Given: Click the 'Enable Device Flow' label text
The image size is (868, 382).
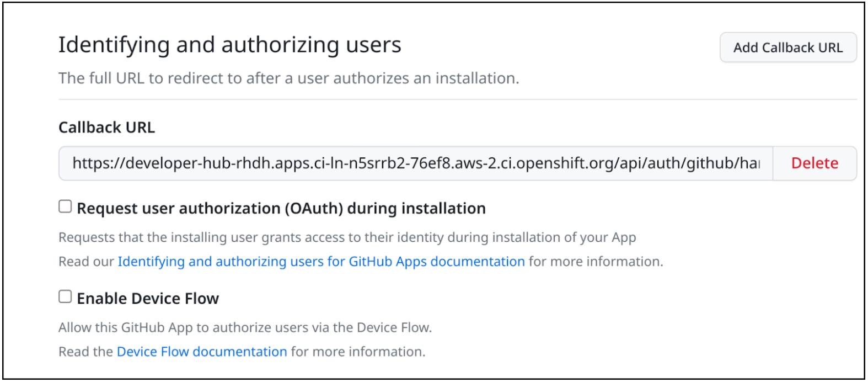Looking at the screenshot, I should (148, 299).
